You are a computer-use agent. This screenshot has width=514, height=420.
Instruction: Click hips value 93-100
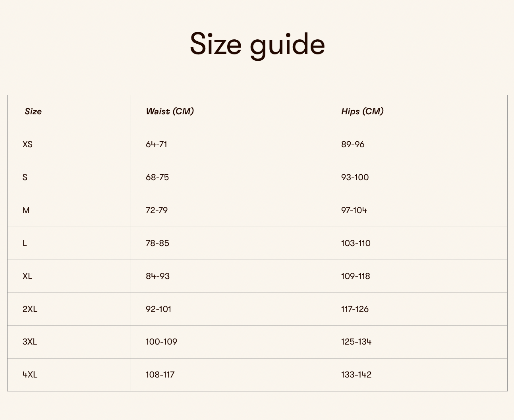point(355,177)
